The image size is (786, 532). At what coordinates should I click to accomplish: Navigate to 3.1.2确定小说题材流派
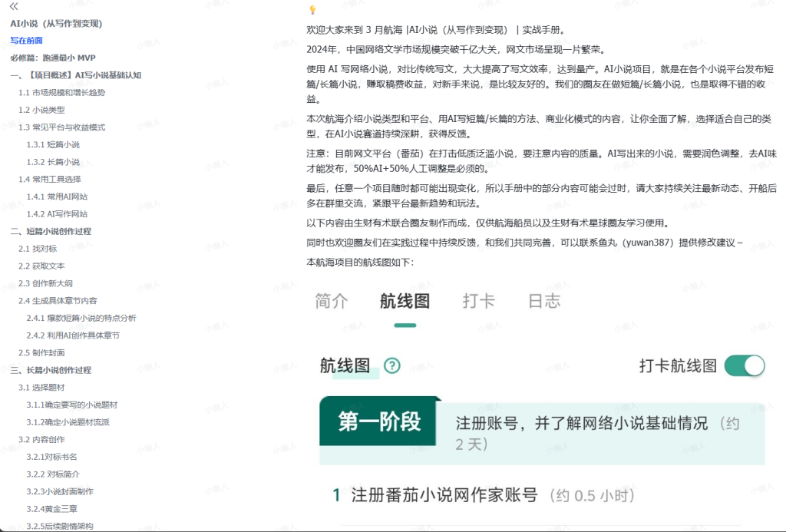[68, 422]
